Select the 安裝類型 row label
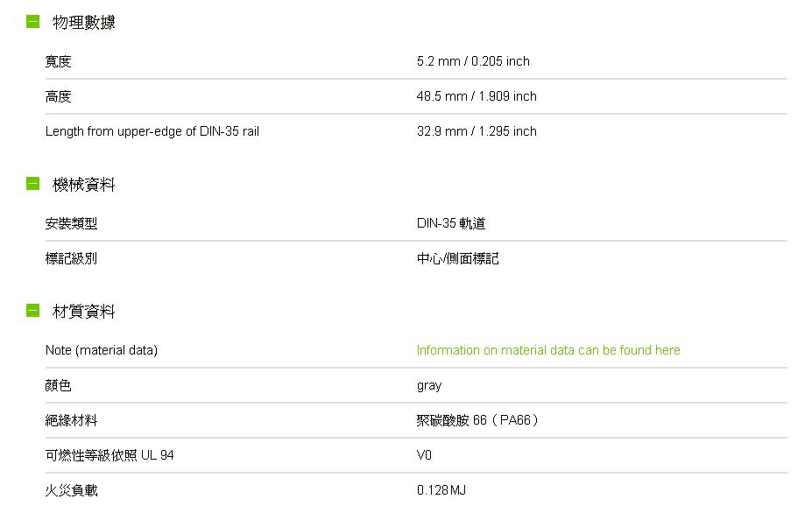The width and height of the screenshot is (812, 506). 72,224
